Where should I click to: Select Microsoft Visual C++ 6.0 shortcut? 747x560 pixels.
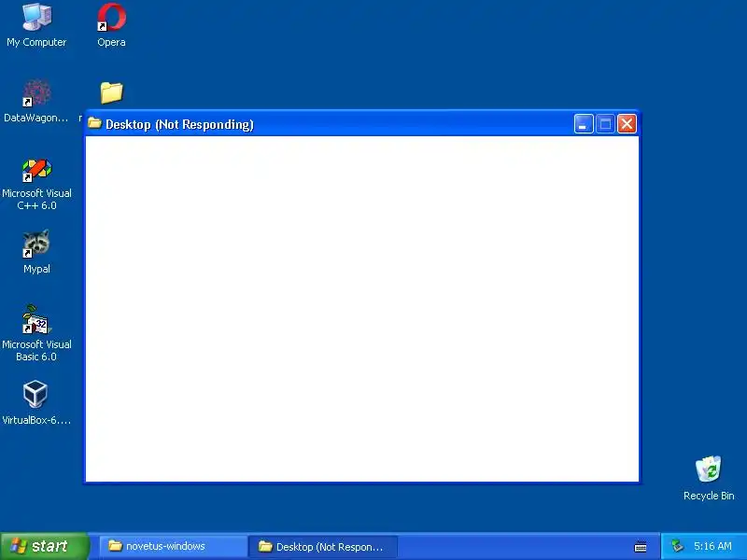coord(36,185)
